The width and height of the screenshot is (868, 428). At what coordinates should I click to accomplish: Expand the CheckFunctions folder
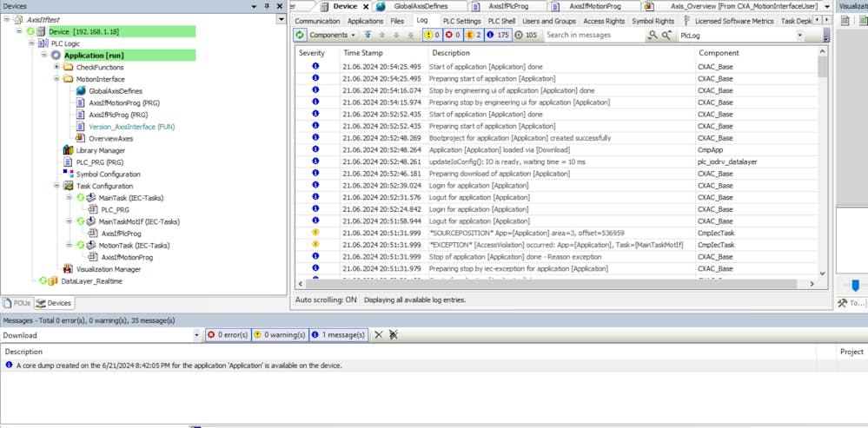pyautogui.click(x=56, y=67)
